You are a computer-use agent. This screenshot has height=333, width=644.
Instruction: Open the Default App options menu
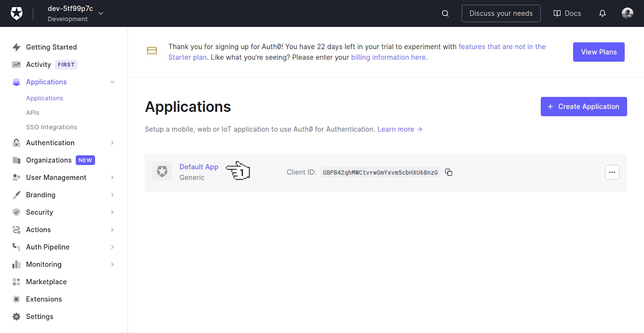pos(612,172)
